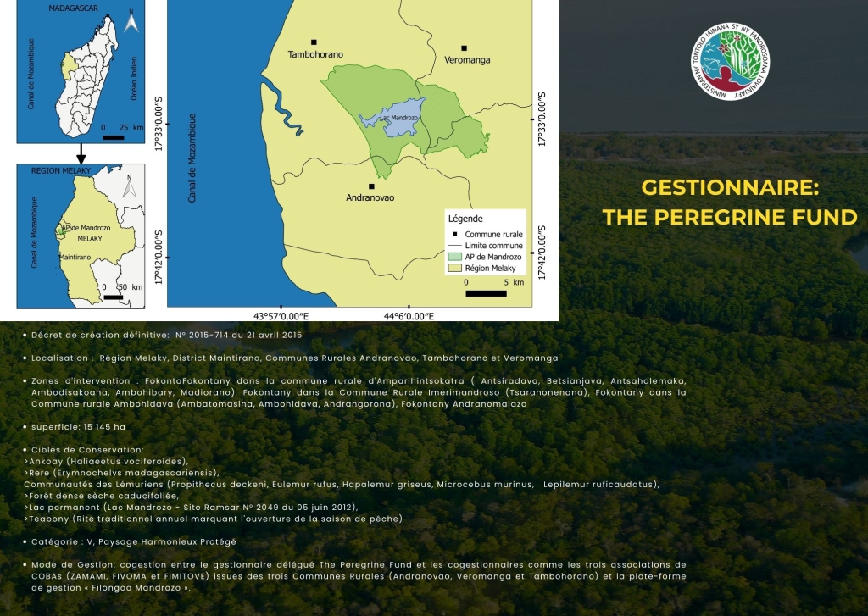868x616 pixels.
Task: Click the 'Veromanga' map label
Action: click(467, 60)
